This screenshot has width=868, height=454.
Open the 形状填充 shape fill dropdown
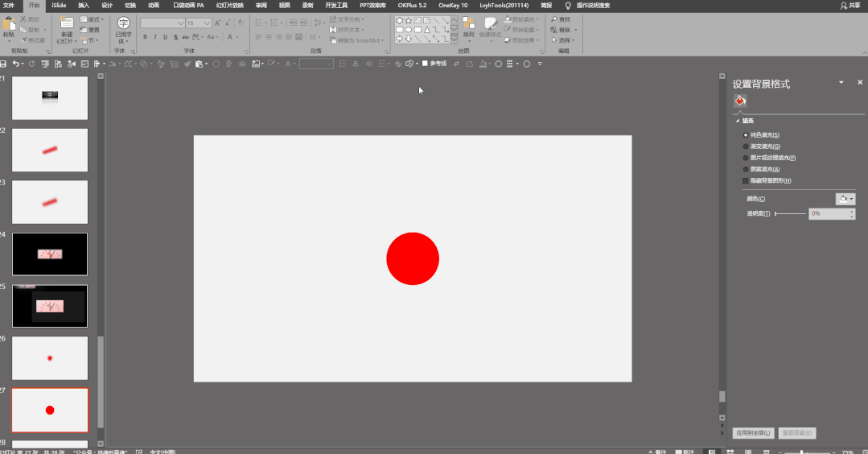point(521,19)
